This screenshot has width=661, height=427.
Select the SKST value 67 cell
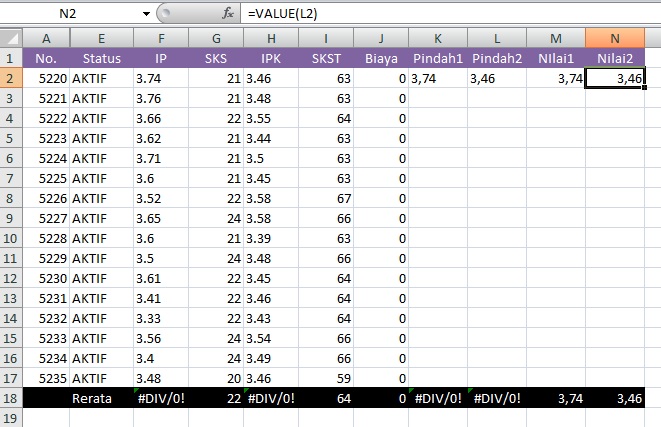pos(323,198)
